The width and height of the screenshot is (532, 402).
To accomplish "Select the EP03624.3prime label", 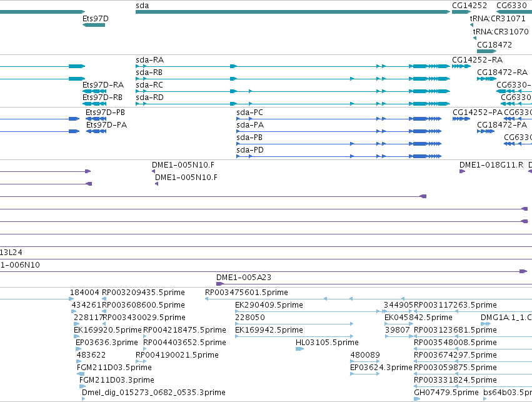I will point(381,368).
